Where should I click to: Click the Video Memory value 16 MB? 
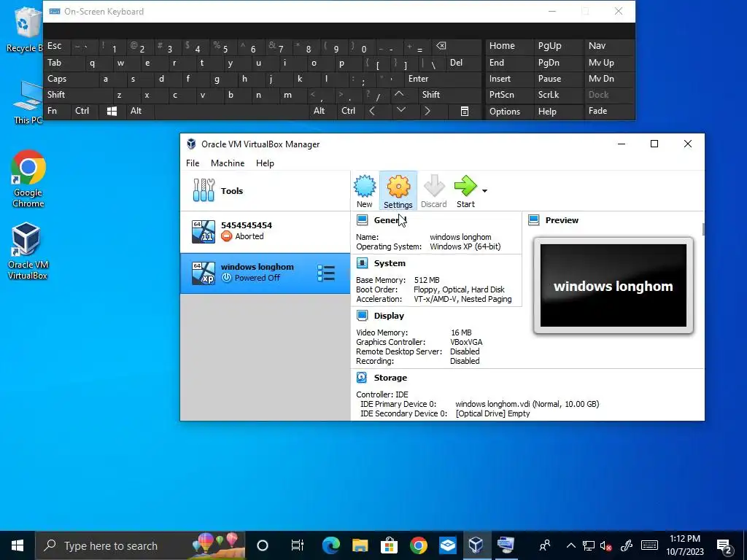point(461,332)
